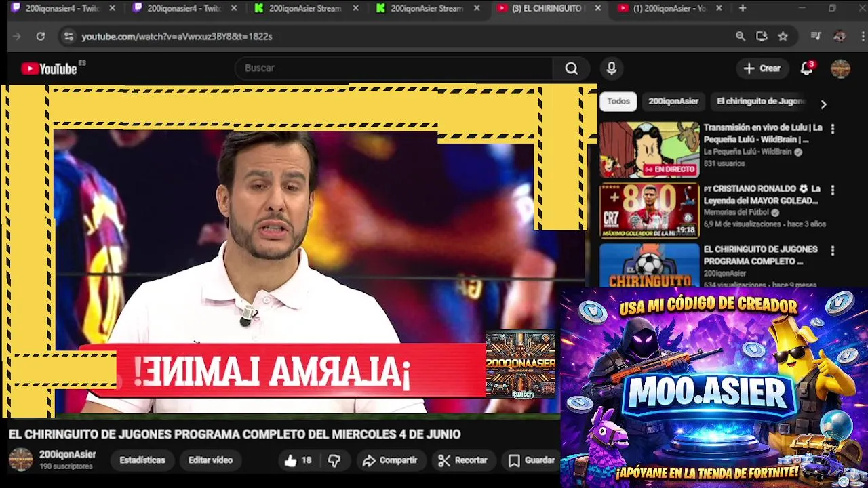Screen dimensions: 868x488
Task: Click the install app icon in address bar
Action: click(x=762, y=37)
